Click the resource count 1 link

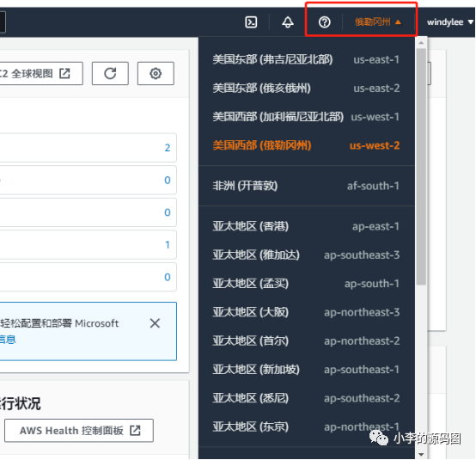(168, 244)
